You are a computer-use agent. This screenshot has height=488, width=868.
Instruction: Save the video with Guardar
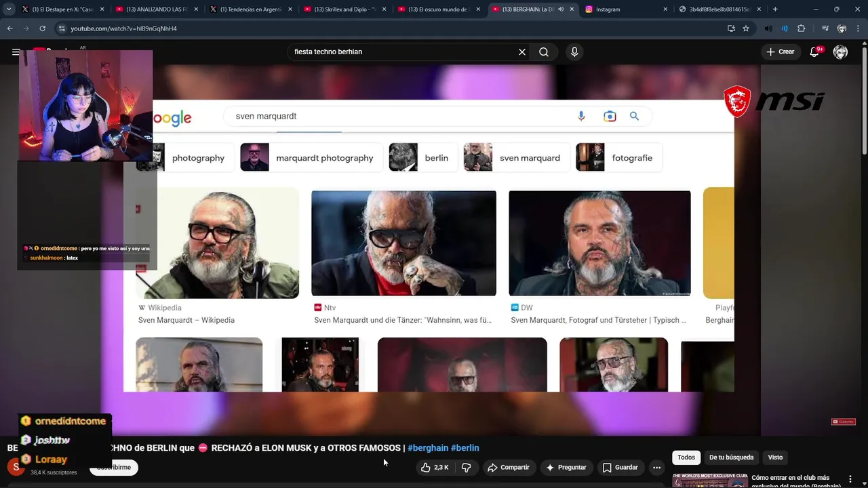pyautogui.click(x=620, y=467)
